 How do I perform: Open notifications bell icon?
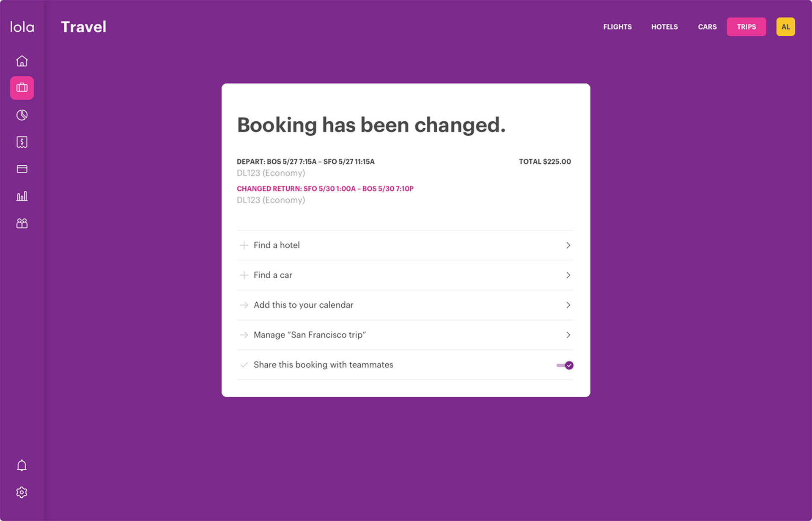(22, 466)
